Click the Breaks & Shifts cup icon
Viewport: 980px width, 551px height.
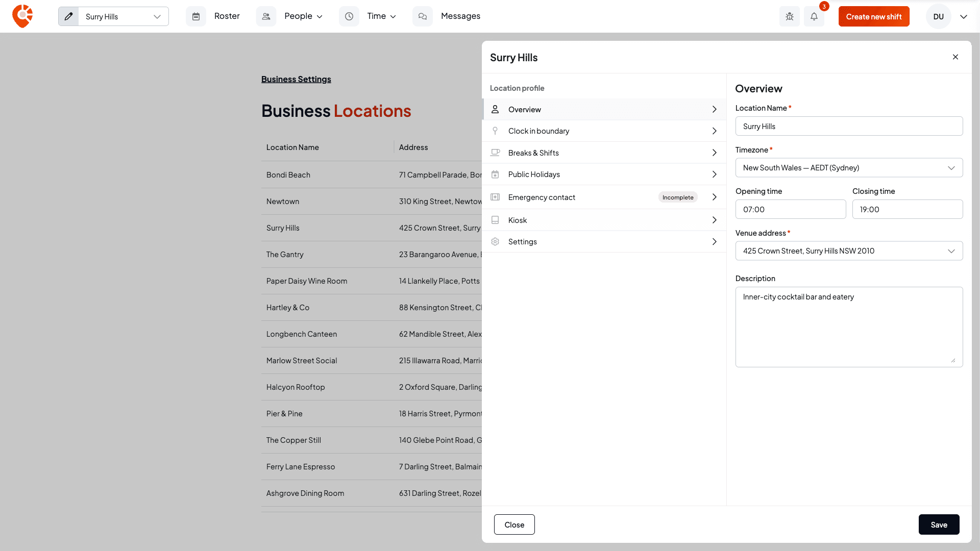click(495, 153)
